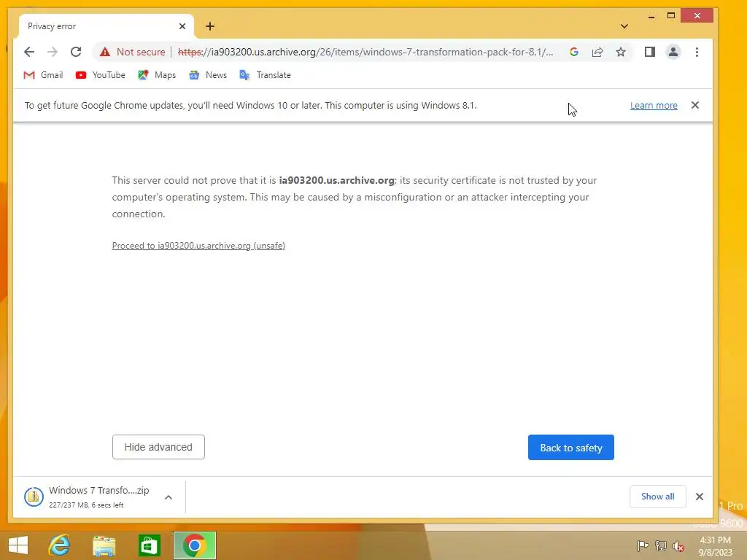Minimize the Chrome window
This screenshot has height=560, width=747.
tap(651, 16)
